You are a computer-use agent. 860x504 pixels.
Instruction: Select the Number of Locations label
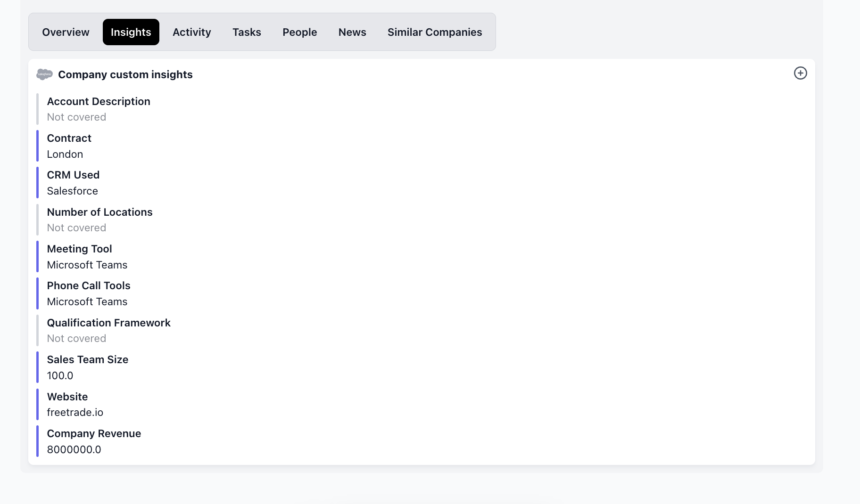100,212
